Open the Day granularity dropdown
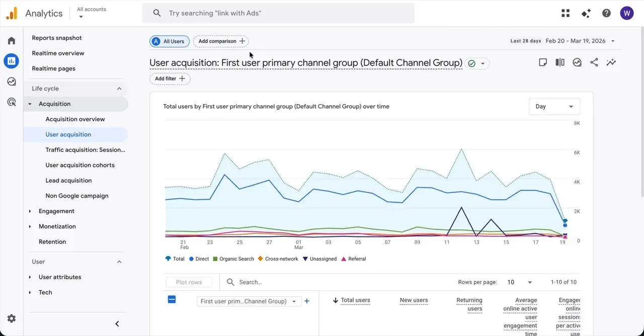Screen dimensions: 644x336 (554, 107)
